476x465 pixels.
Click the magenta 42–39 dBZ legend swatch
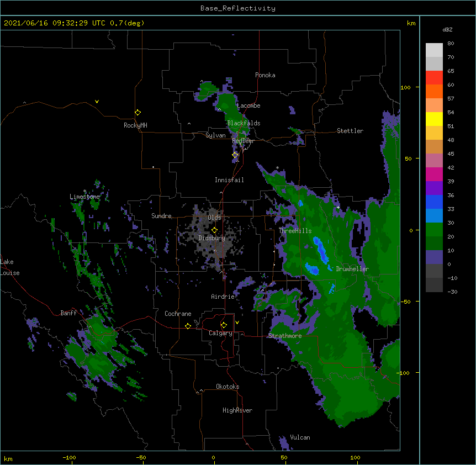434,174
